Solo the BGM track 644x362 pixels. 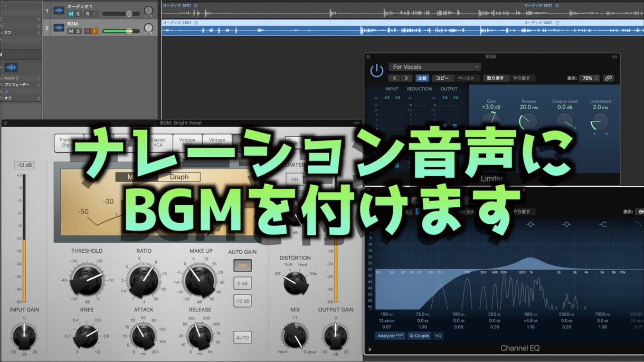click(79, 31)
